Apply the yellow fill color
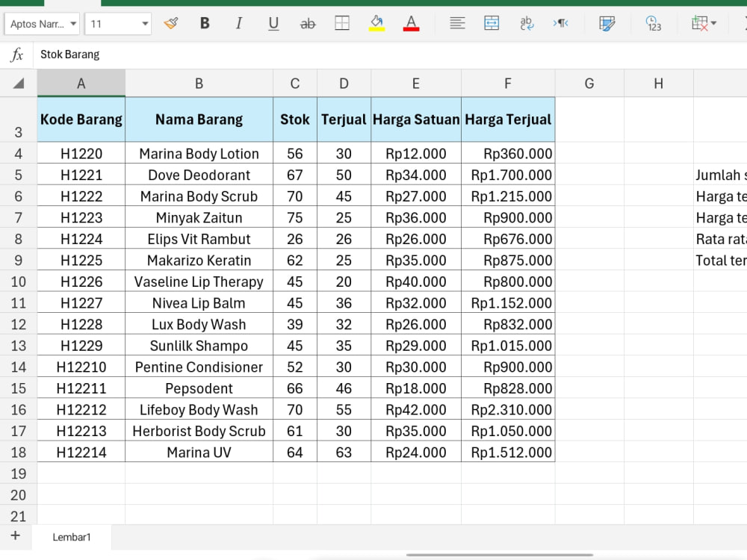The width and height of the screenshot is (747, 560). (x=376, y=23)
